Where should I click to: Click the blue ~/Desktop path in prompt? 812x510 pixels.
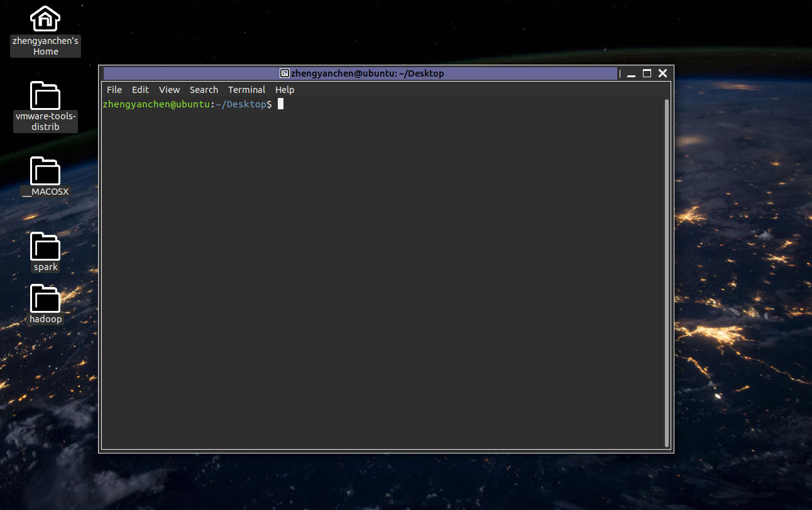coord(241,104)
